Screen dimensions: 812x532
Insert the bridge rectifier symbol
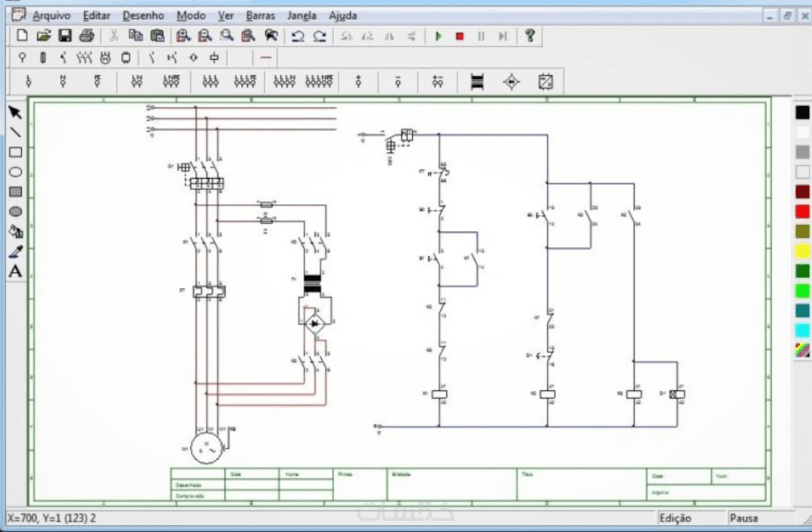click(511, 82)
